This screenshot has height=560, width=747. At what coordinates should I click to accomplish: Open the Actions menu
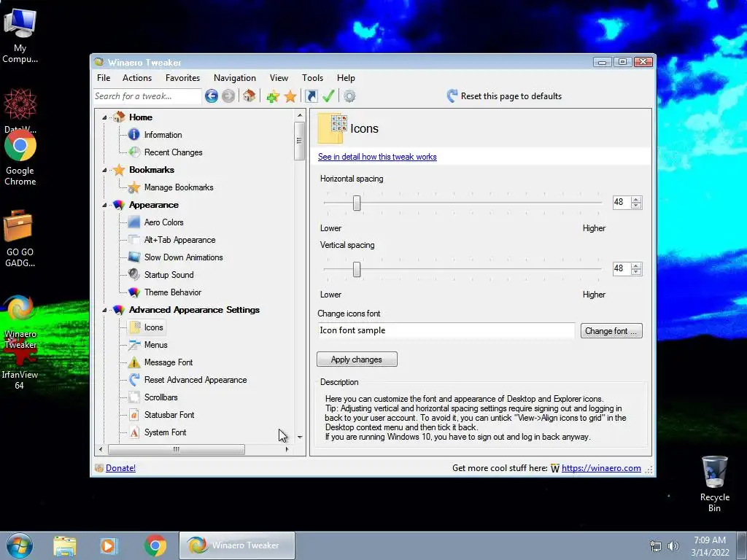coord(137,77)
